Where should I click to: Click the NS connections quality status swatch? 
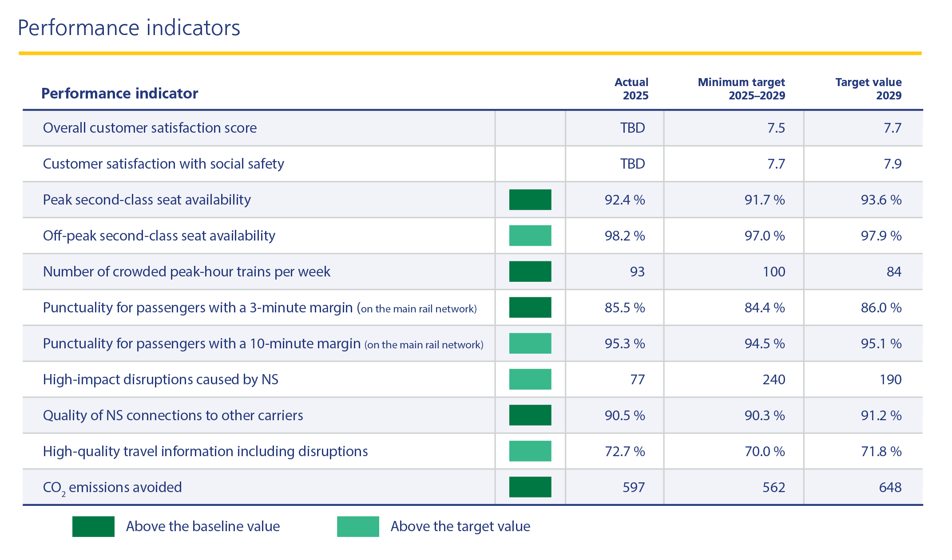coord(530,415)
